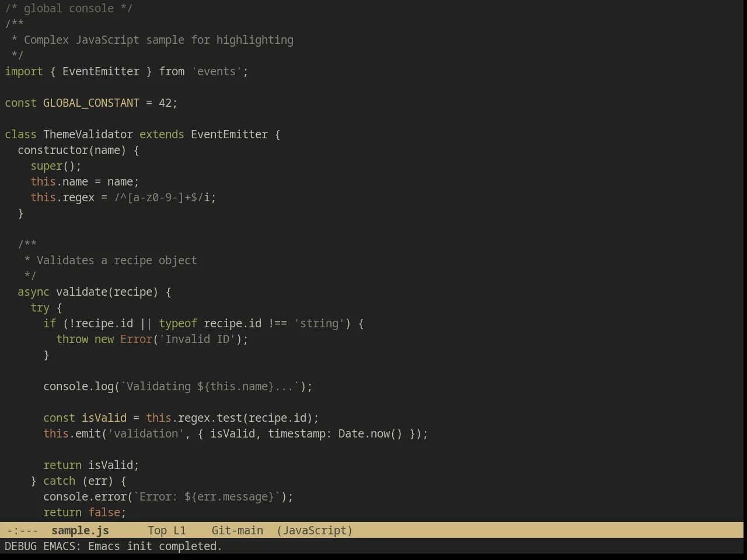The image size is (747, 560).
Task: Click the Git-main version control indicator
Action: [x=238, y=531]
